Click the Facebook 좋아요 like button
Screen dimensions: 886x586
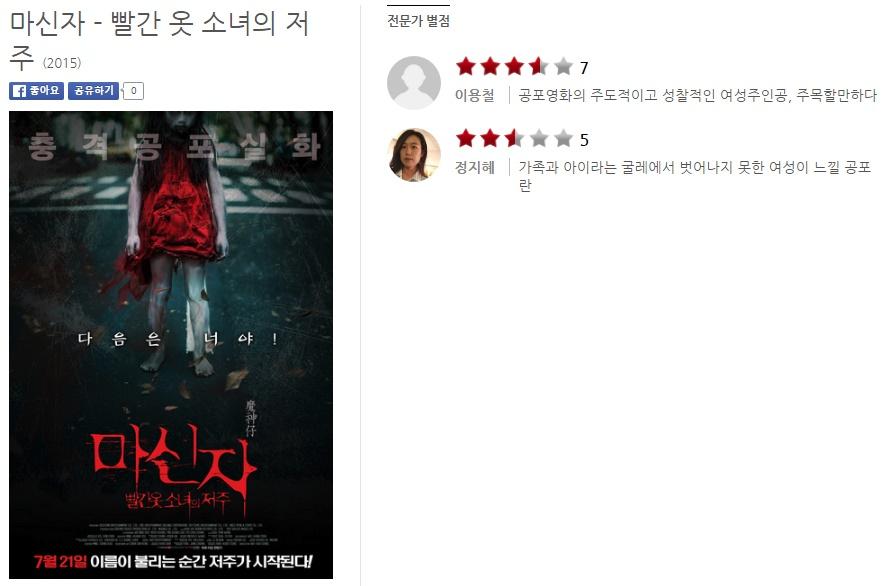36,90
